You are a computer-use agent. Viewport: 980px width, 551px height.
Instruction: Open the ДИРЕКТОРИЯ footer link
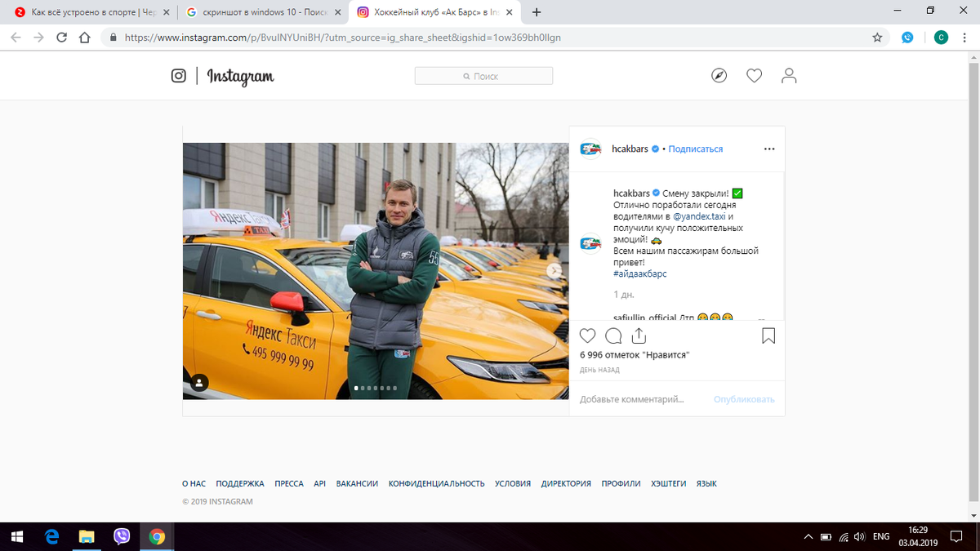(566, 483)
